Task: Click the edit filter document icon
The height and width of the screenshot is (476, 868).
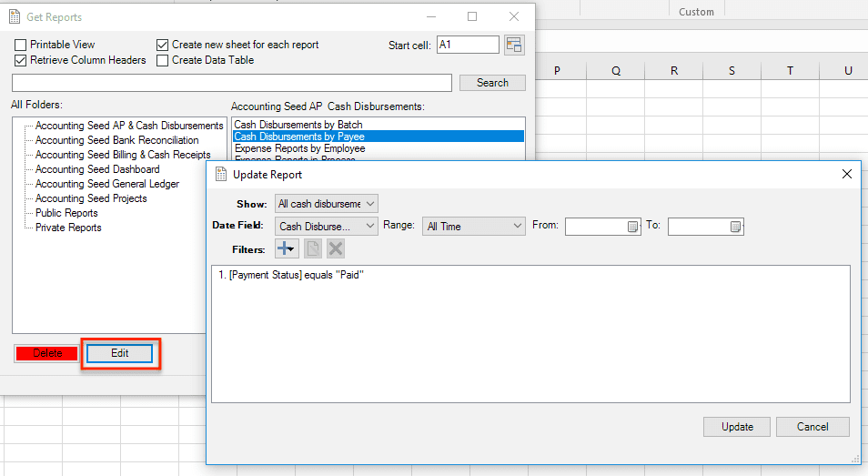Action: click(x=313, y=248)
